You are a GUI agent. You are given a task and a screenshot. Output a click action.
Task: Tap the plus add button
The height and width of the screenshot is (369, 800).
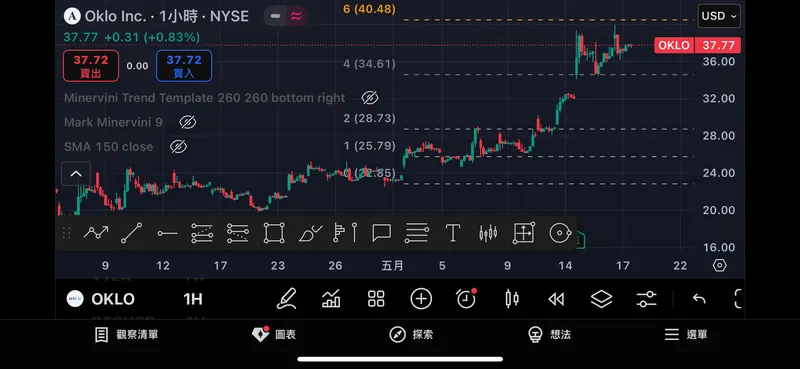coord(421,299)
